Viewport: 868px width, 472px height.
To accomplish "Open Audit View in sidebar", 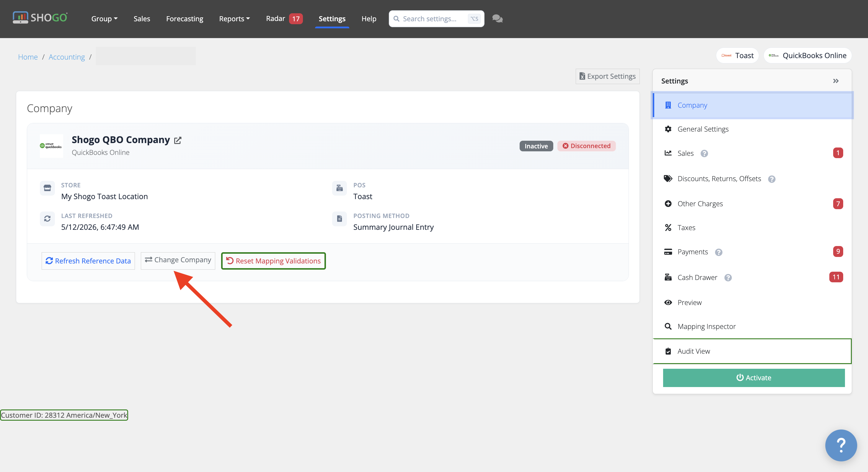I will 752,351.
